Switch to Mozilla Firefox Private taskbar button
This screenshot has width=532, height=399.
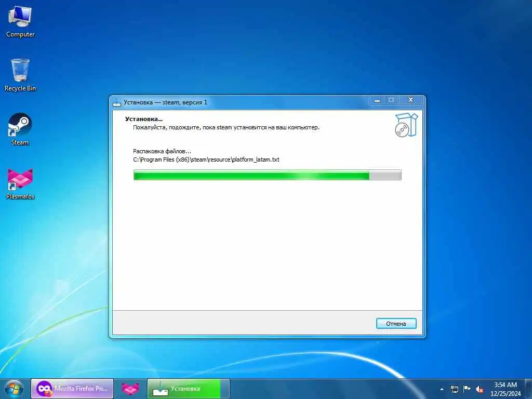point(72,389)
